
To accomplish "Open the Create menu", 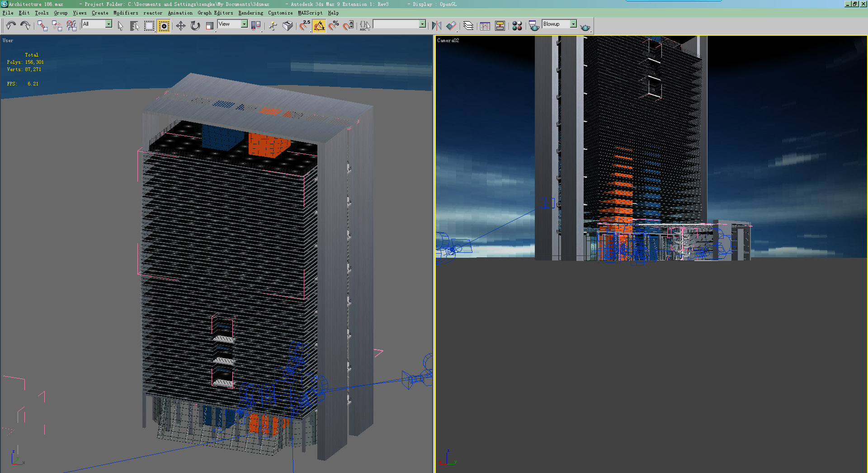I will pos(100,13).
